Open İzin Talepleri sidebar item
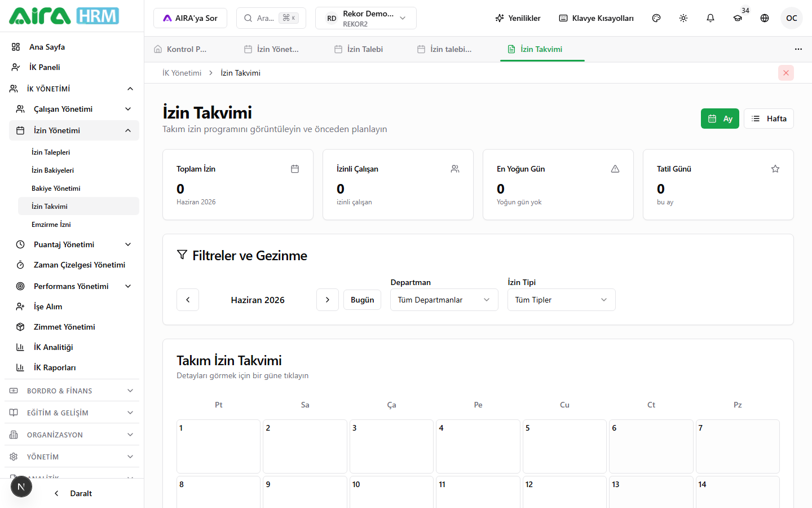Image resolution: width=812 pixels, height=508 pixels. tap(78, 152)
